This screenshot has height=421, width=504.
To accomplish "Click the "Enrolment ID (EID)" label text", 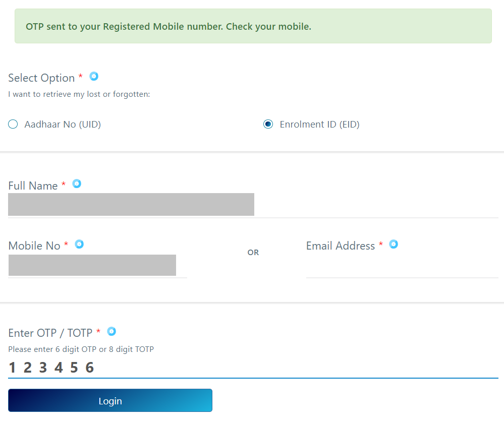I will coord(319,125).
